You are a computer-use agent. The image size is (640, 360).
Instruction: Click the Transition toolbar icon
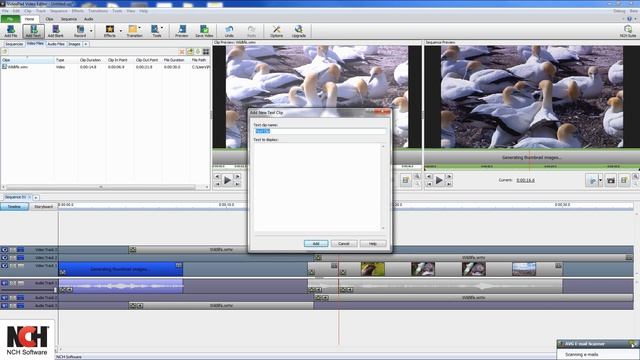(134, 31)
